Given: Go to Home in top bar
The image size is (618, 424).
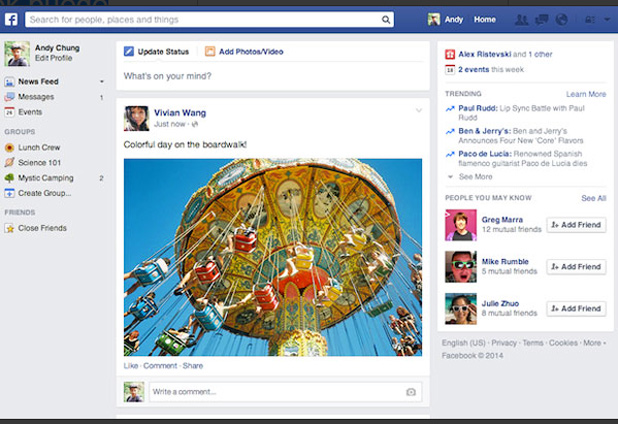Looking at the screenshot, I should tap(484, 19).
